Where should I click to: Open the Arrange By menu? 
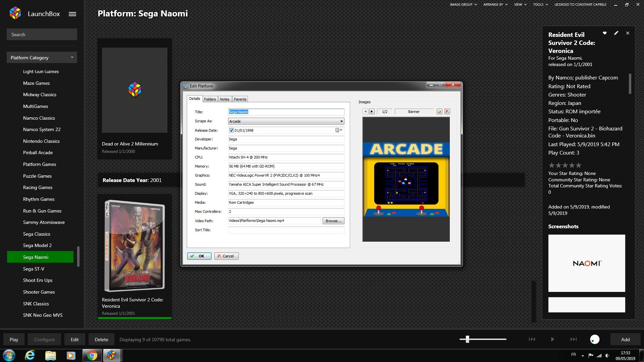pos(495,5)
